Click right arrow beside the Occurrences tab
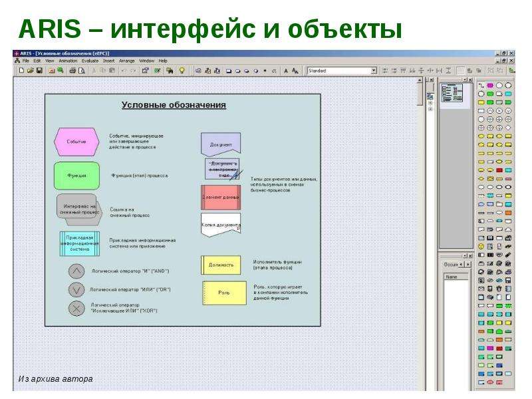Screen dimensions: 532x399 [468, 264]
